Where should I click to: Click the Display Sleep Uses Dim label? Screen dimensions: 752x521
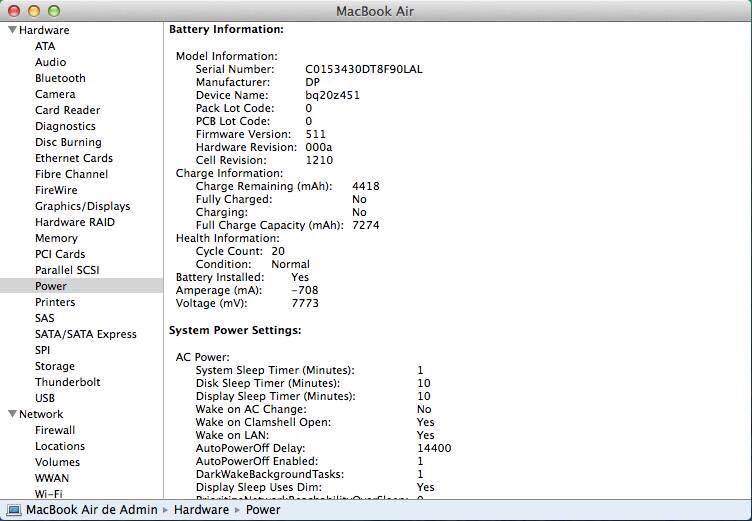click(259, 487)
